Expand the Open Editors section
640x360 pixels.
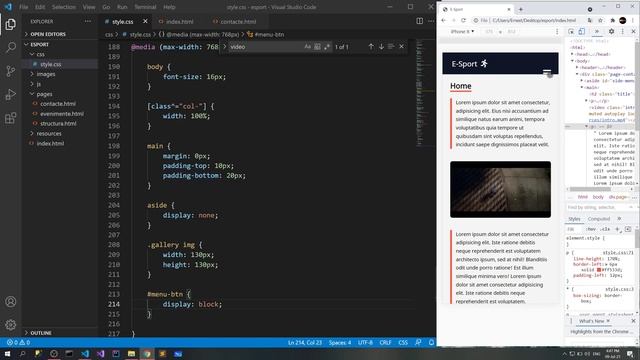click(x=48, y=34)
